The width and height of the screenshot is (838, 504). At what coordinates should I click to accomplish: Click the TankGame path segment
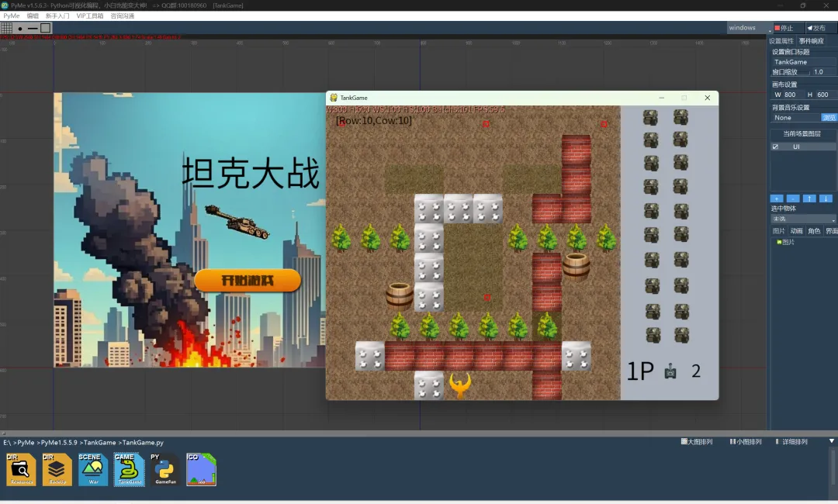tap(99, 443)
